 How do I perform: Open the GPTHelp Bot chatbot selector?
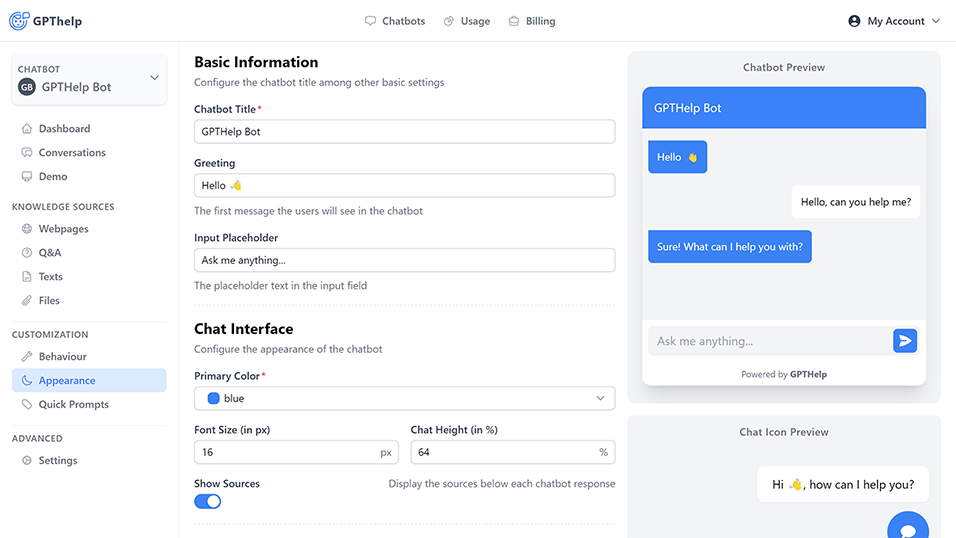(x=89, y=80)
